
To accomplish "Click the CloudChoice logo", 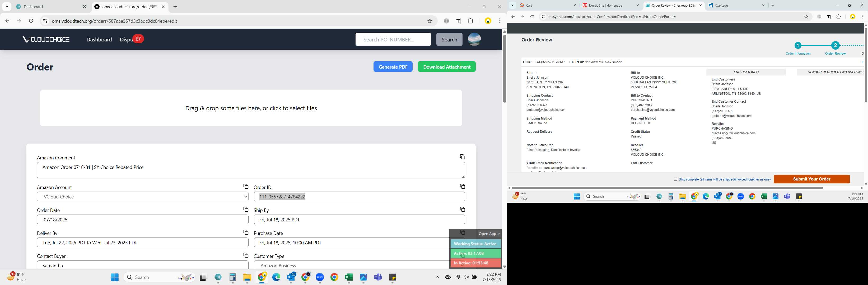I will (46, 39).
